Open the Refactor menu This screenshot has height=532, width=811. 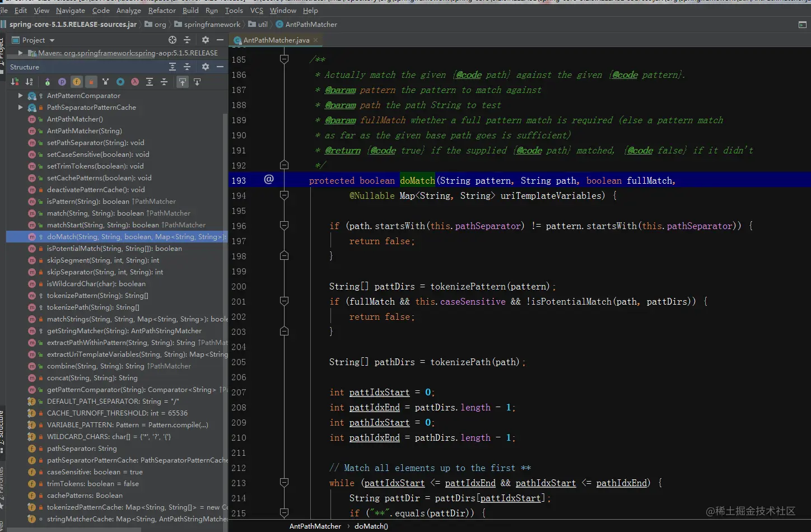(x=162, y=10)
